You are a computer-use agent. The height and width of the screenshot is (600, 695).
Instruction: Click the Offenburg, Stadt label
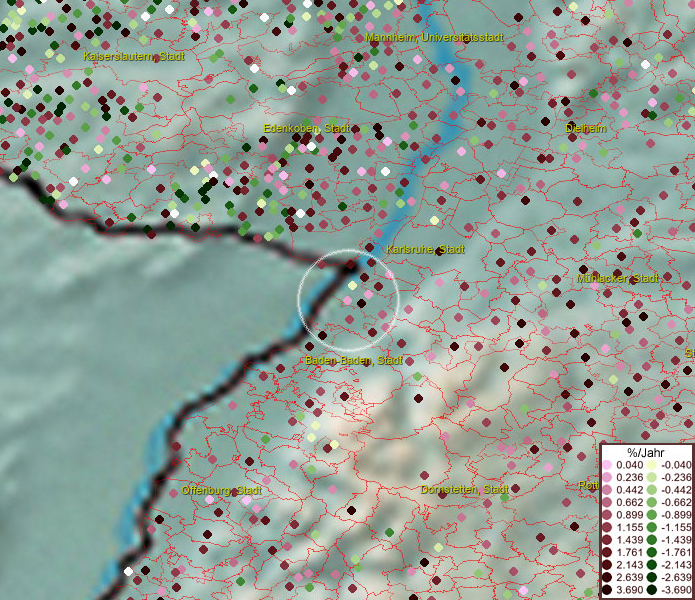coord(222,491)
